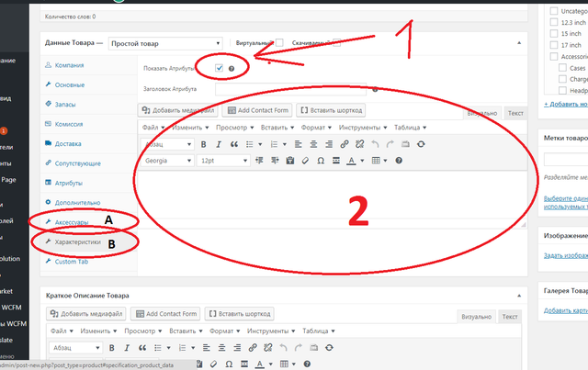This screenshot has height=370, width=588.
Task: Open the Просмотр menu in the attribute editor
Action: tap(235, 128)
